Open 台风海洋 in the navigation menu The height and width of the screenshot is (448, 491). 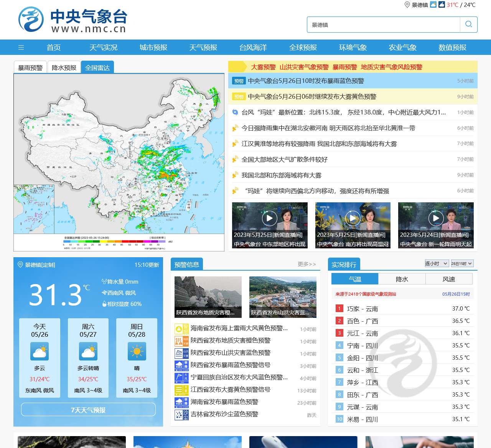point(253,48)
